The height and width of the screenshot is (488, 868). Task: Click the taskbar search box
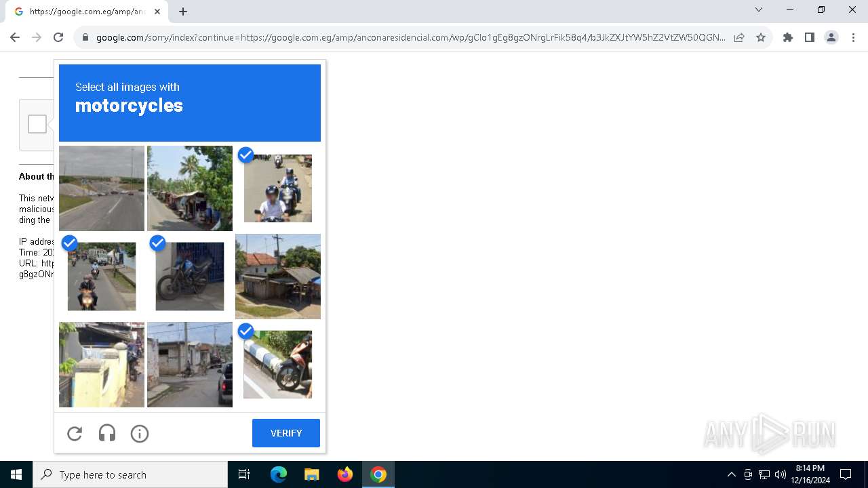click(130, 474)
